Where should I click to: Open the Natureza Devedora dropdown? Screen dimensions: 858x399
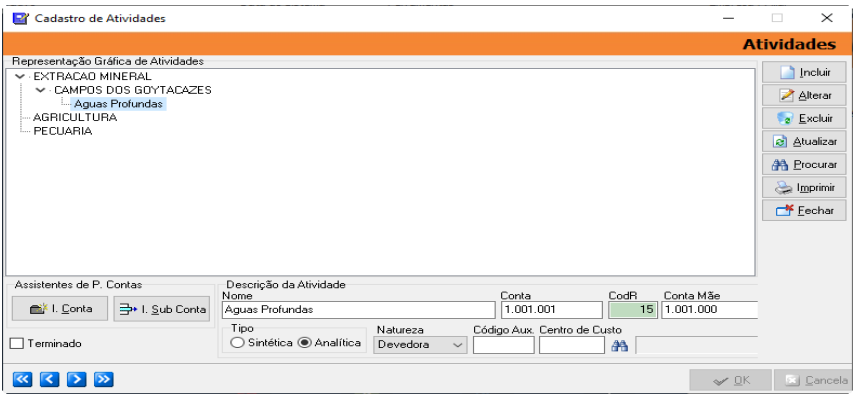pos(420,345)
